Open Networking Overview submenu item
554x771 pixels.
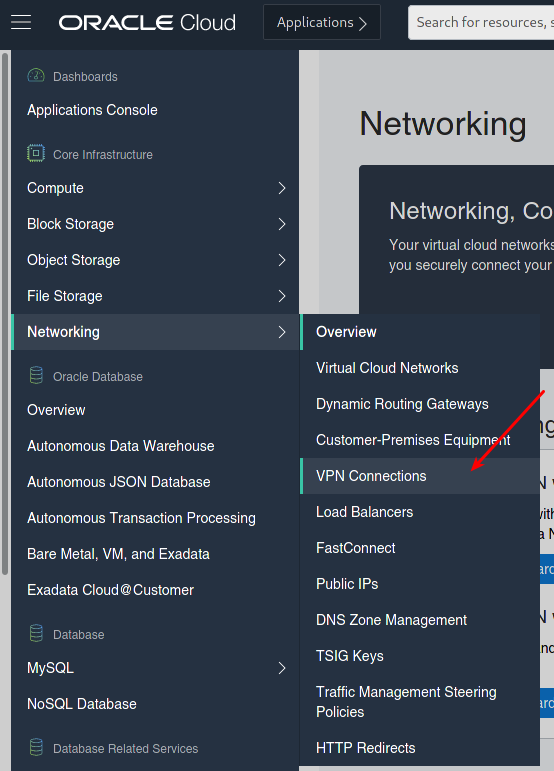coord(420,332)
